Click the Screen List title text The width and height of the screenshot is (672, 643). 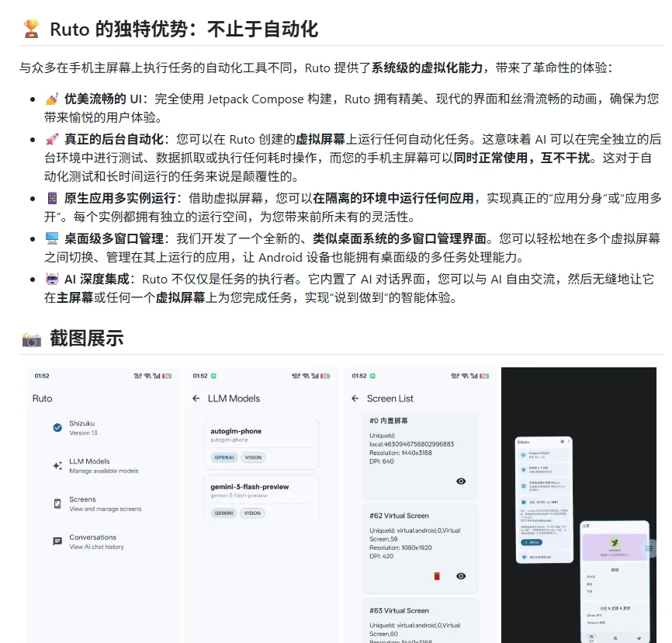pos(390,398)
